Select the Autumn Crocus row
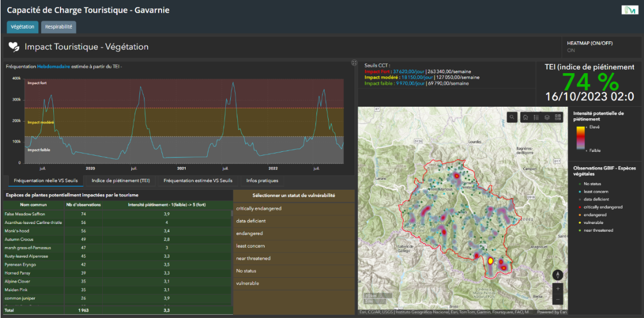Image resolution: width=644 pixels, height=318 pixels. (116, 239)
